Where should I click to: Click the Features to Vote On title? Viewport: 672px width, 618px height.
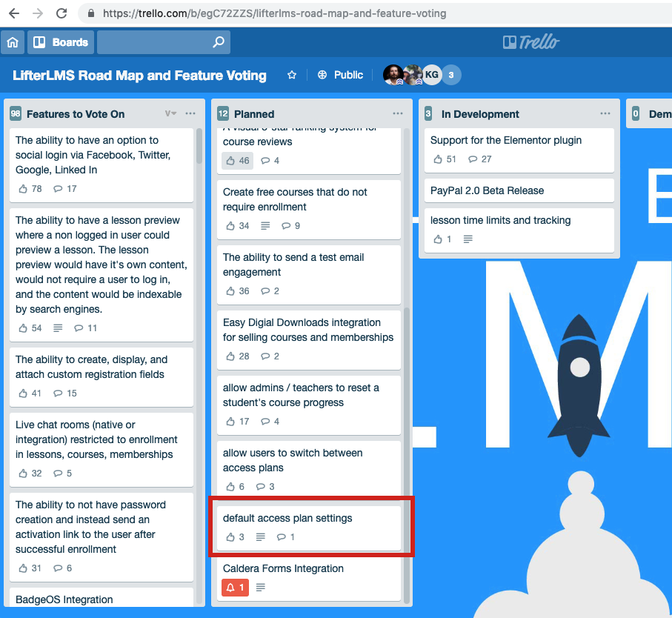(x=76, y=114)
